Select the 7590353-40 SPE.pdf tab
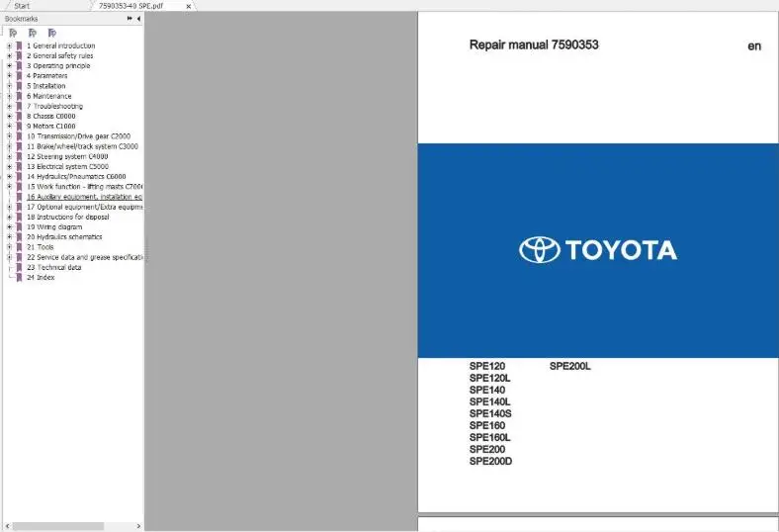779x532 pixels. pyautogui.click(x=130, y=6)
